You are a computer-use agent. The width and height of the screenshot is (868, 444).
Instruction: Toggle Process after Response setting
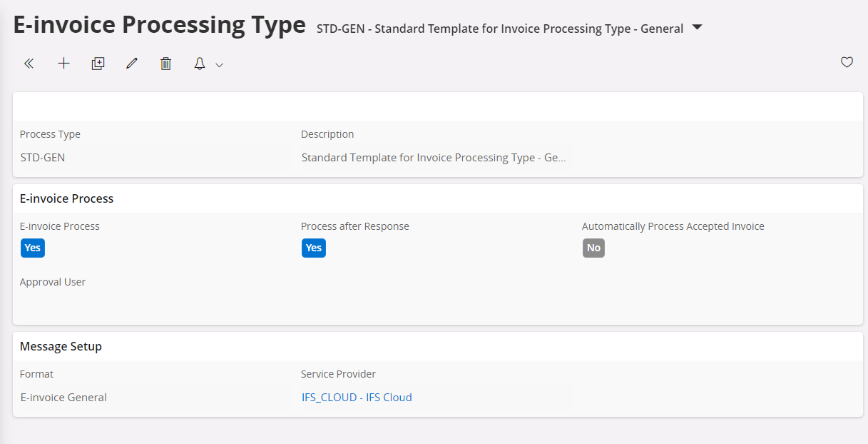coord(313,248)
